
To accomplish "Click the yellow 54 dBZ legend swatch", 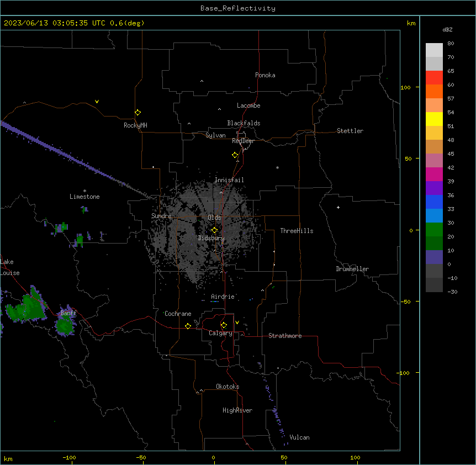I will (x=434, y=119).
